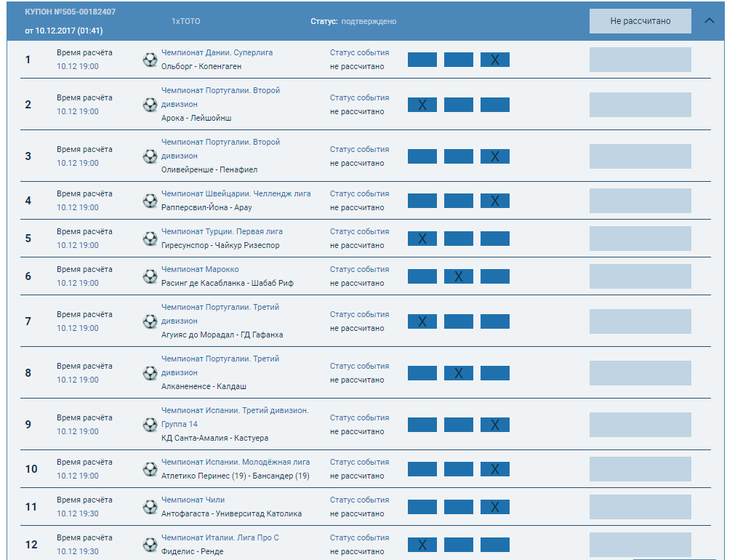Toggle the marked third box for Оливейренше - Пенафиел
Screen dimensions: 735x560
(494, 156)
